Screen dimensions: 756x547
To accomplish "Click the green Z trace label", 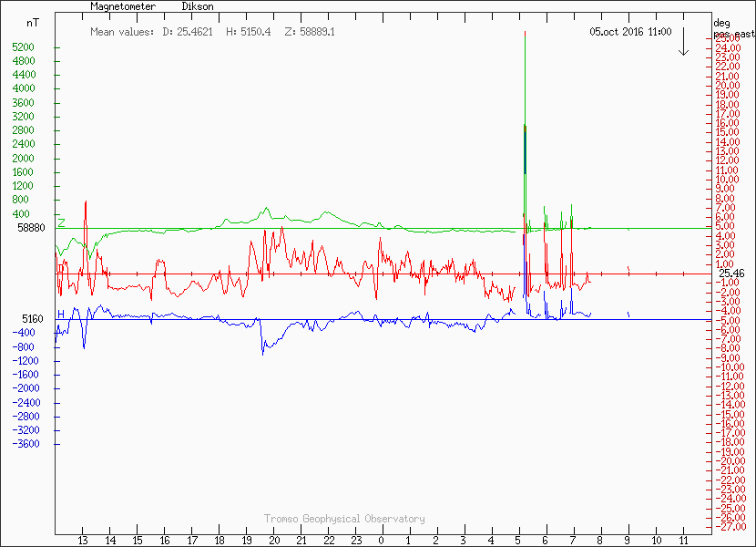I will (x=61, y=222).
